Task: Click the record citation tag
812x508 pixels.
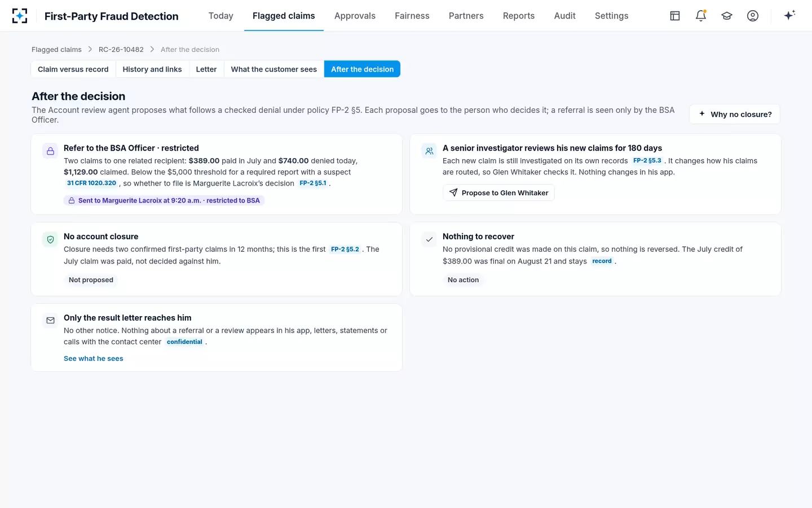Action: coord(602,261)
